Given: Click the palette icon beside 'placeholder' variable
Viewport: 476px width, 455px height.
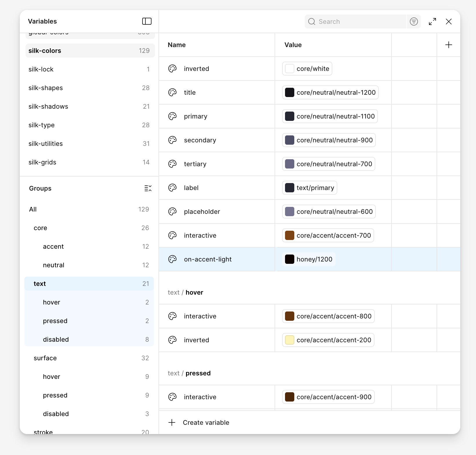Looking at the screenshot, I should 172,212.
